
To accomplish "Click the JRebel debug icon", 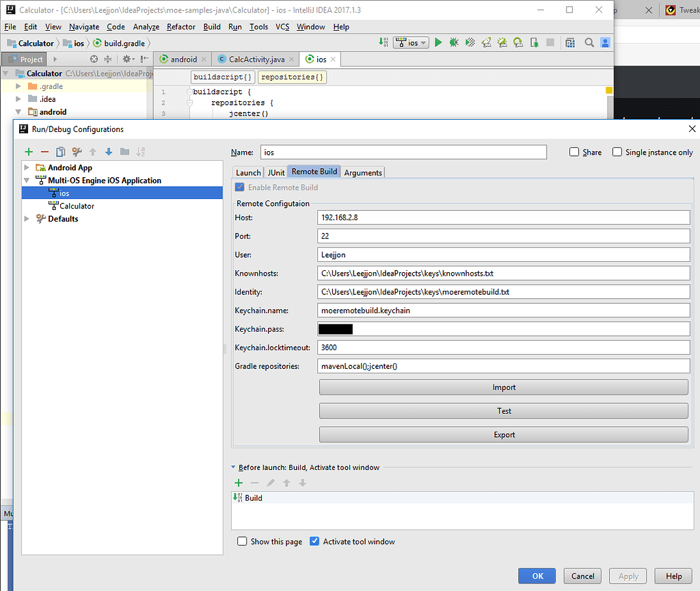I will 502,42.
